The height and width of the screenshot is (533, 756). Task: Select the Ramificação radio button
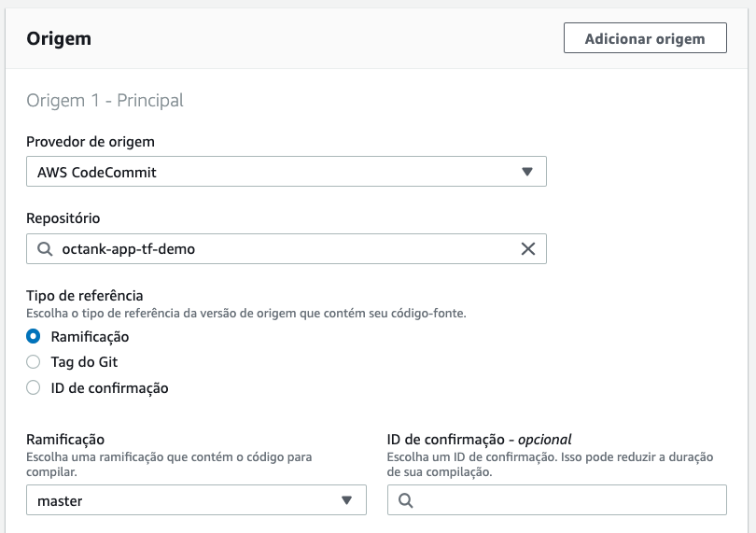coord(34,336)
